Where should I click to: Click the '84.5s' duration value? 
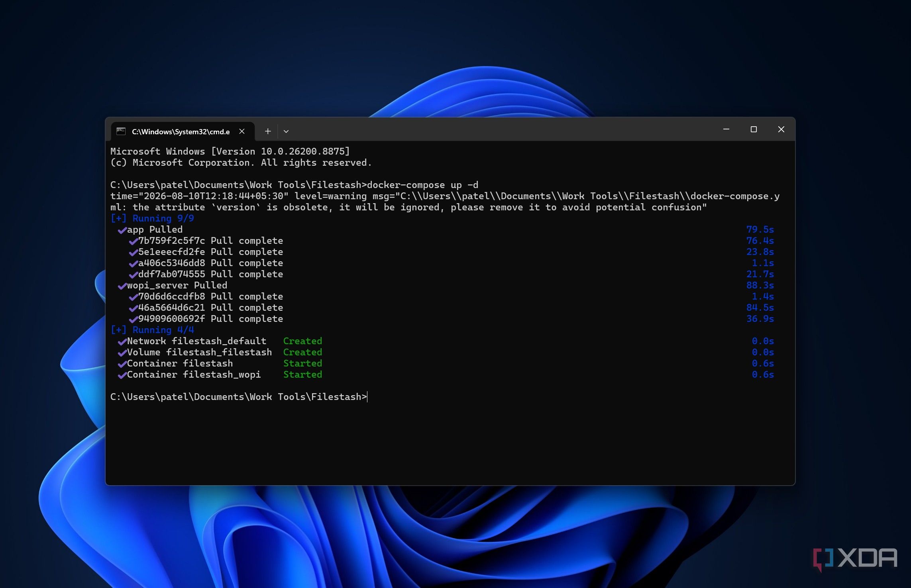tap(760, 308)
